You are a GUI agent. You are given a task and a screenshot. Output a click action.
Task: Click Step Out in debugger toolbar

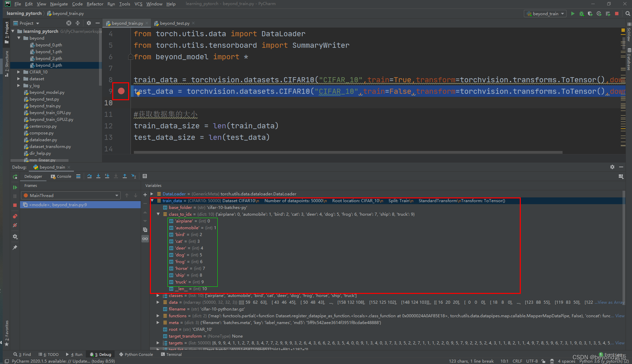pos(125,176)
